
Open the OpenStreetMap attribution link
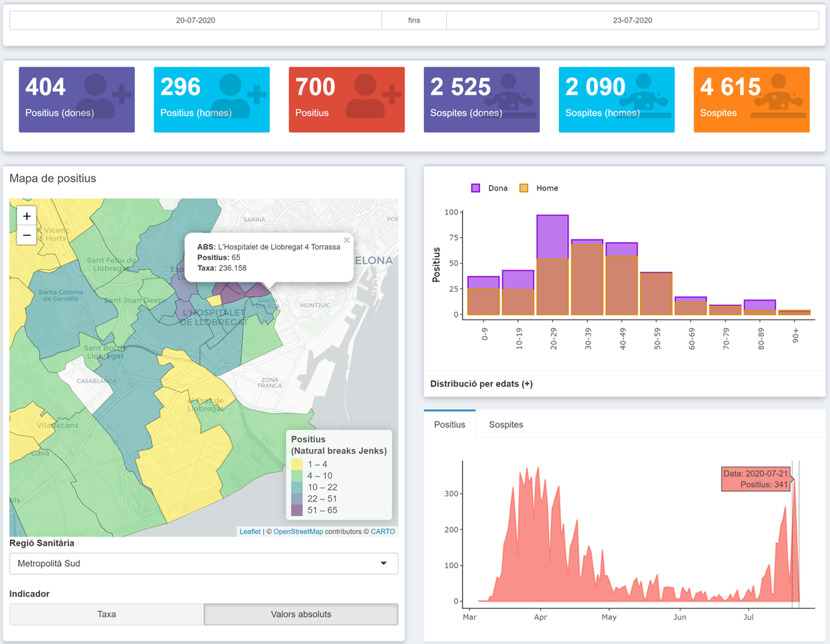coord(298,532)
